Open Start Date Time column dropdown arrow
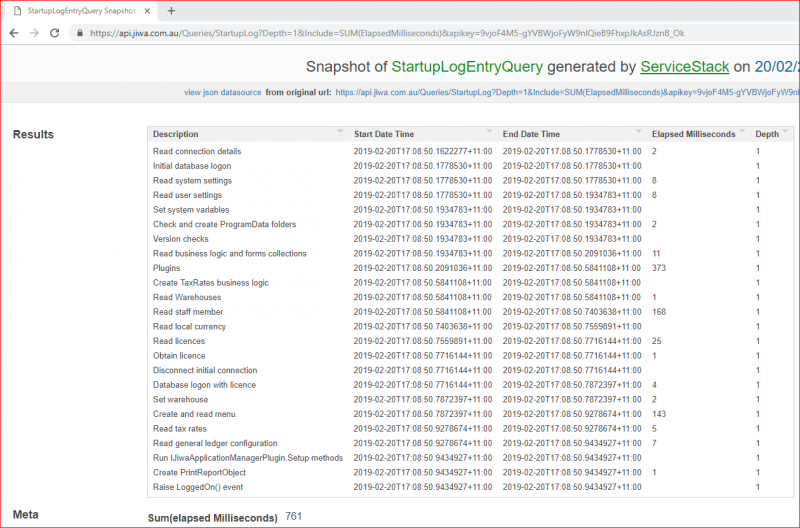800x528 pixels. 490,133
